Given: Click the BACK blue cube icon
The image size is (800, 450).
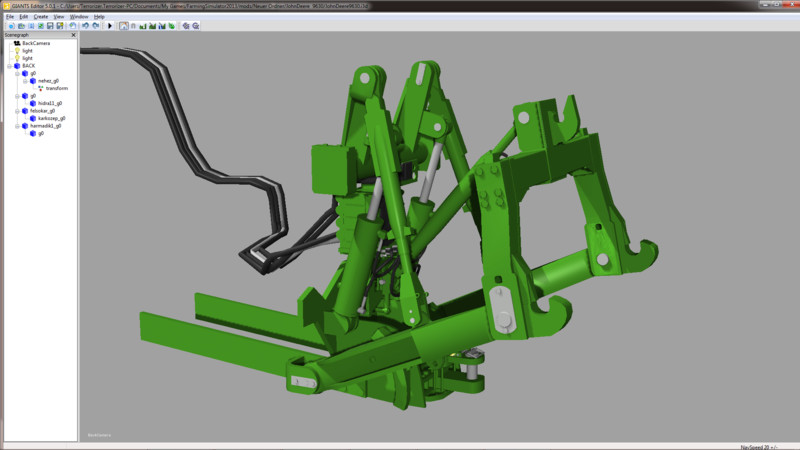Looking at the screenshot, I should 17,66.
